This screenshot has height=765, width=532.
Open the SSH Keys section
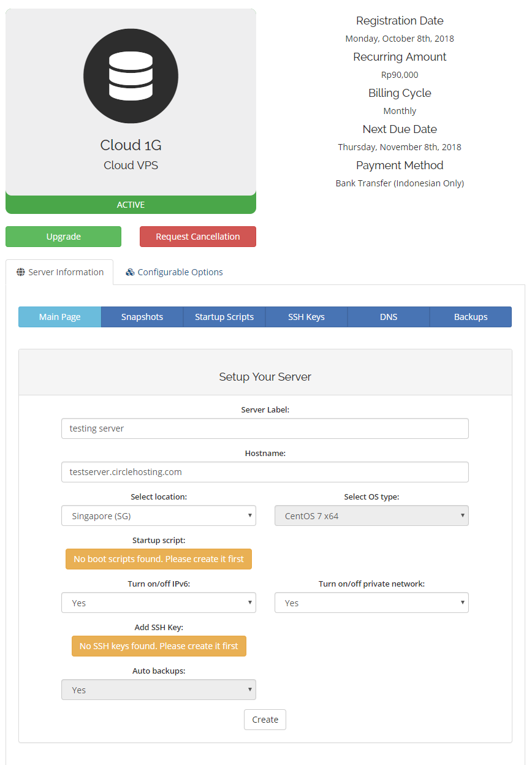click(306, 317)
